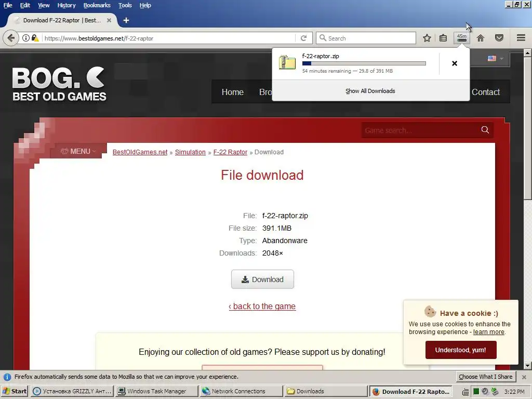Switch to Network Connections taskbar item

241,391
